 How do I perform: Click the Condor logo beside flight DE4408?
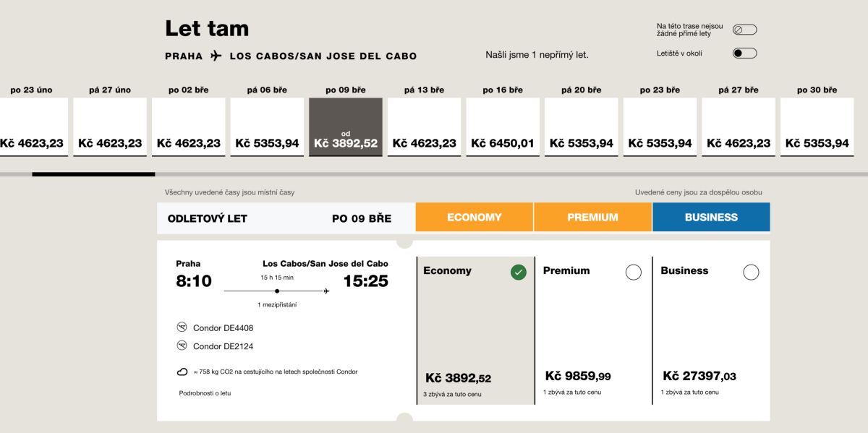(182, 327)
